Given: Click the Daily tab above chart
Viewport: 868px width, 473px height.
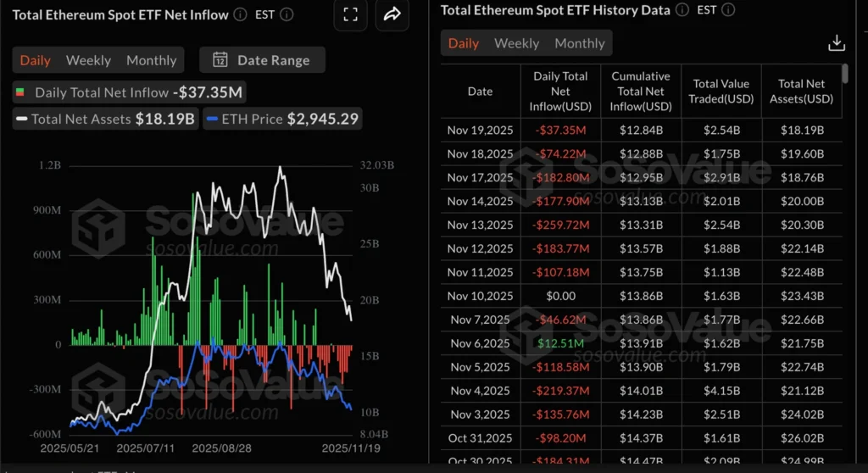Looking at the screenshot, I should coord(36,60).
